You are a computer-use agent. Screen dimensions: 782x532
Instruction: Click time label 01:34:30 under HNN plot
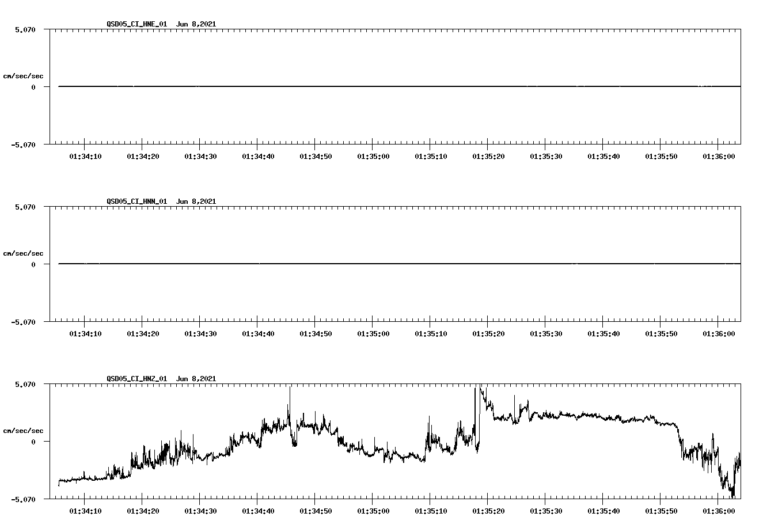200,334
